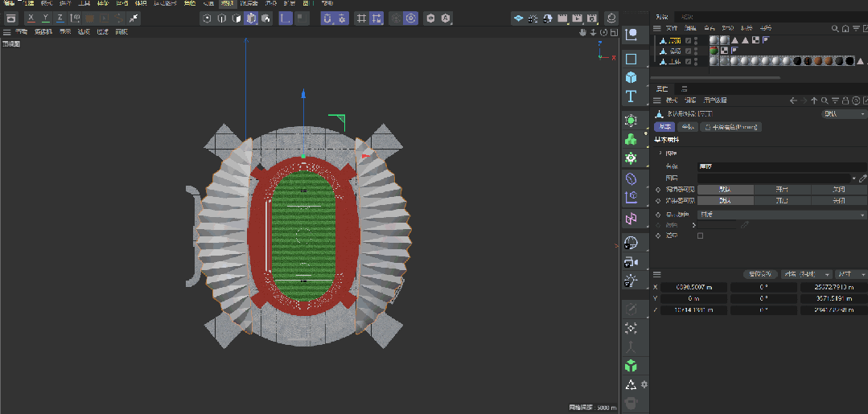Select the Rectangle spline tool
Screen dimensions: 868x414
coord(631,59)
